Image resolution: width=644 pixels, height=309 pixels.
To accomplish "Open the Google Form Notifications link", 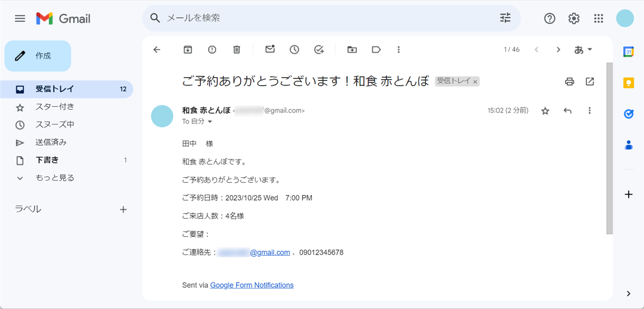I will coord(252,285).
